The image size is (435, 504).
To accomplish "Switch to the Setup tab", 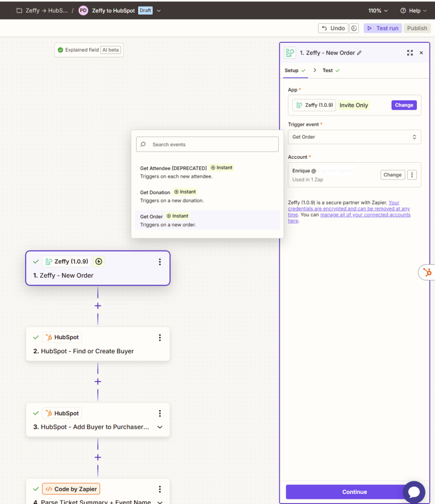I will 295,71.
